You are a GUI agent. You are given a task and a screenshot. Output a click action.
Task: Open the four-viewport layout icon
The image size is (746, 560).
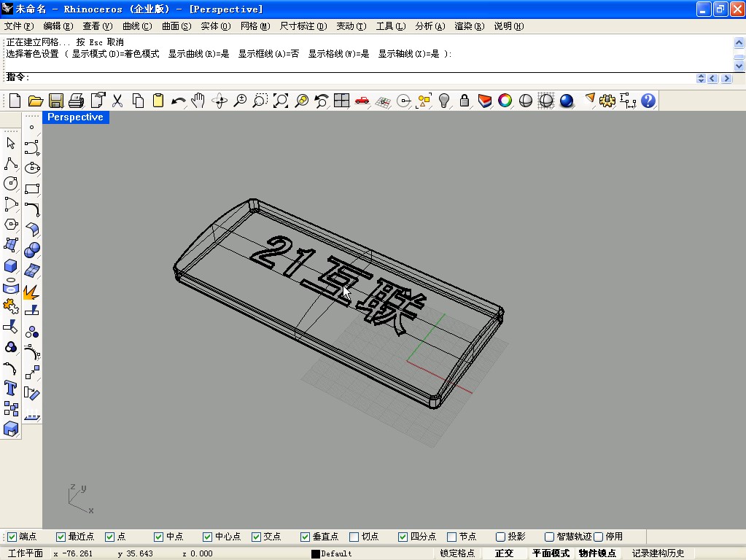click(x=341, y=101)
